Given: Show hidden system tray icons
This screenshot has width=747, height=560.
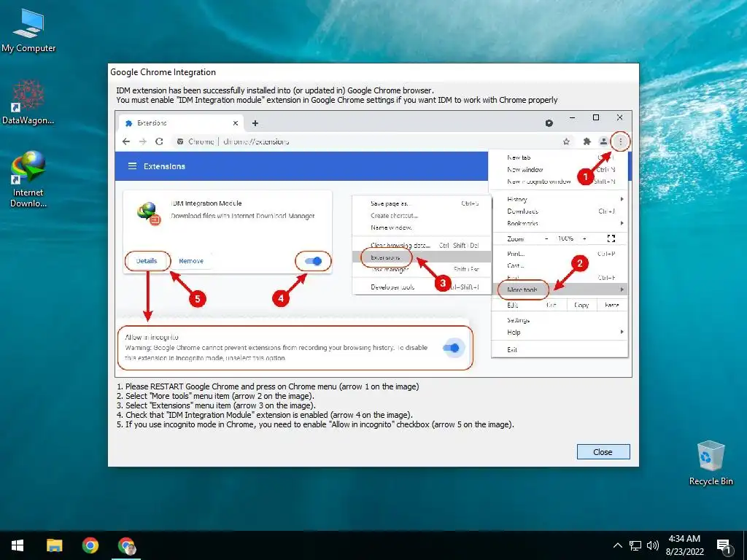Looking at the screenshot, I should pos(617,545).
